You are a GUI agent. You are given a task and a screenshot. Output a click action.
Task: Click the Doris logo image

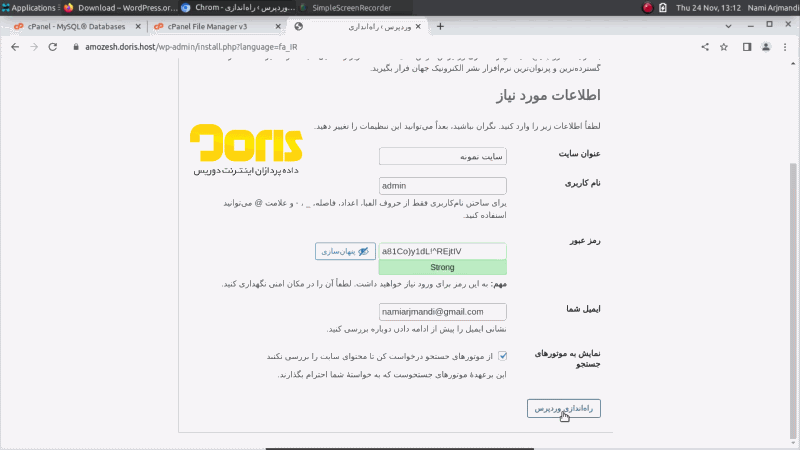click(246, 149)
